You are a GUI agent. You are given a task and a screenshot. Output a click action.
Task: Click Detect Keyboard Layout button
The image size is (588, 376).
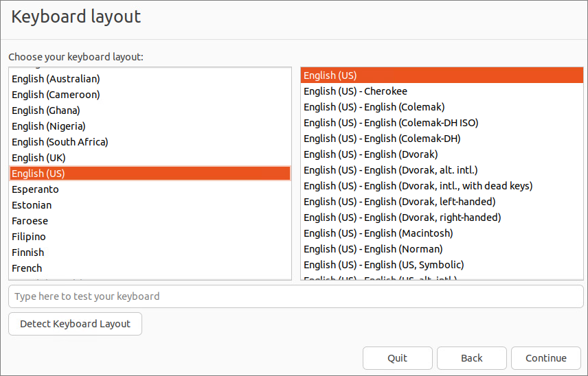(75, 324)
